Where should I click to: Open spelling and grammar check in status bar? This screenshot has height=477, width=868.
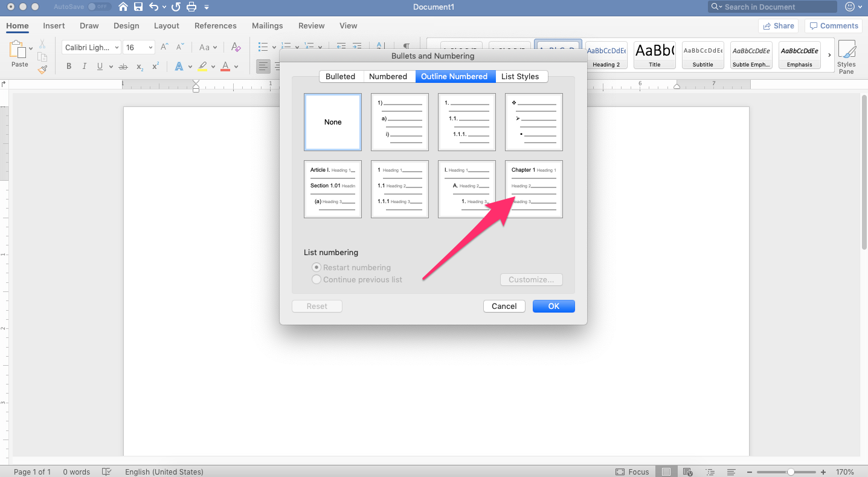click(x=107, y=472)
